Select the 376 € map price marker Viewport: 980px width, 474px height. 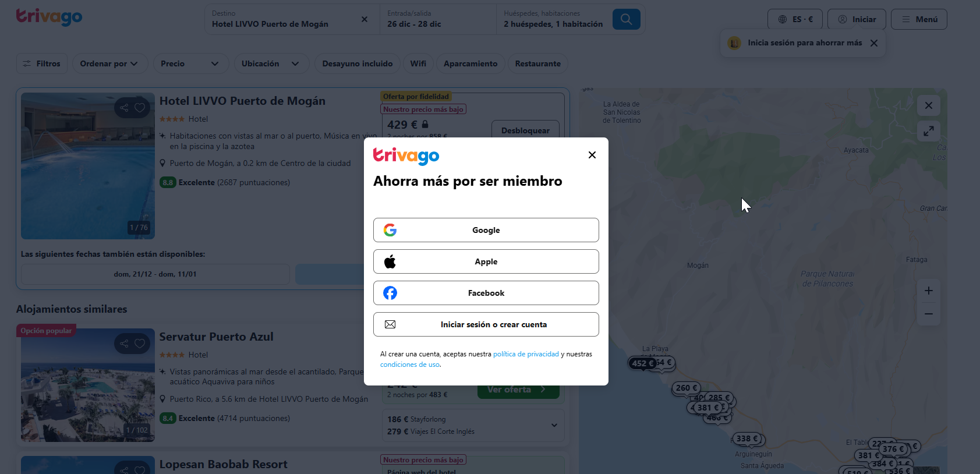(x=893, y=449)
